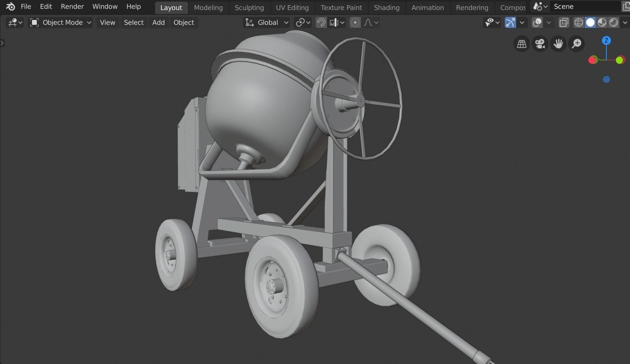Open the Help menu

tap(134, 7)
